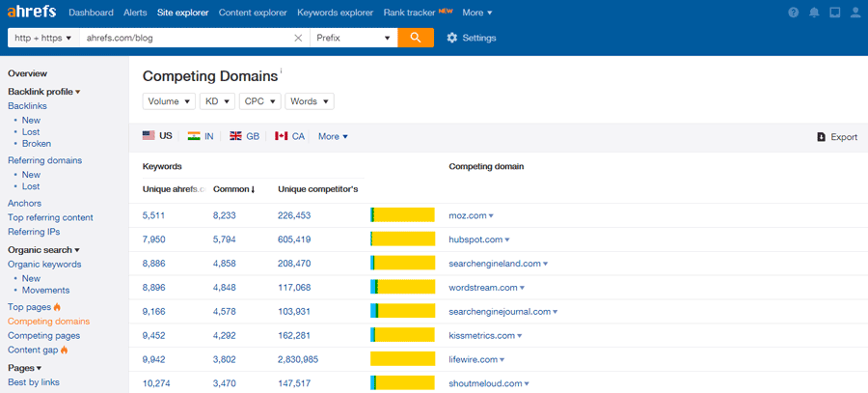Open the KD filter dropdown
This screenshot has width=868, height=393.
[x=218, y=101]
